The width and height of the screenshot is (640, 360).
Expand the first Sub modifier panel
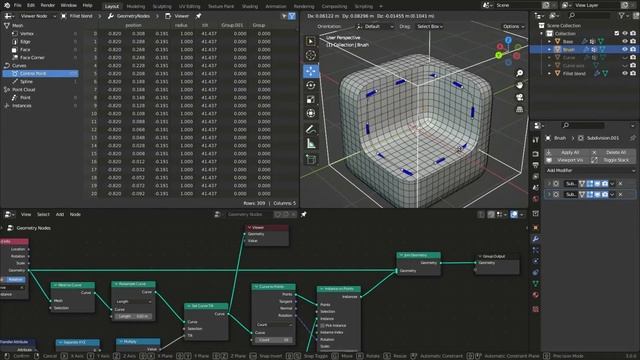pyautogui.click(x=549, y=184)
